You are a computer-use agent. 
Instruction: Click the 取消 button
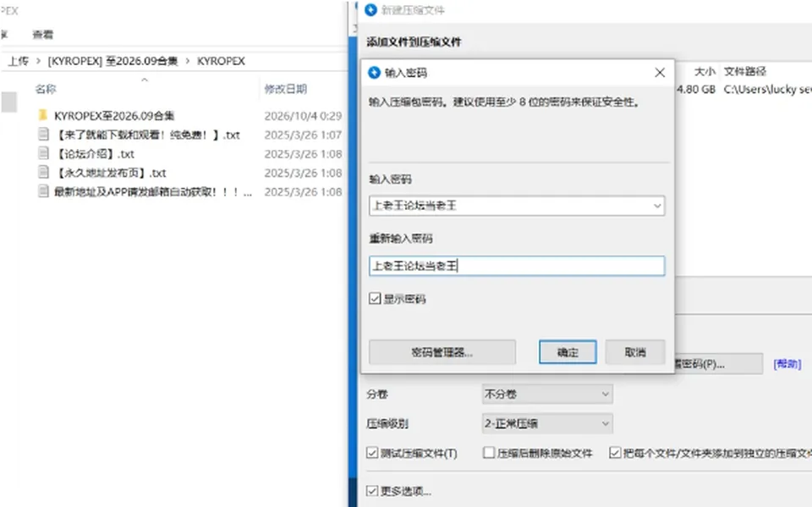[x=635, y=352]
